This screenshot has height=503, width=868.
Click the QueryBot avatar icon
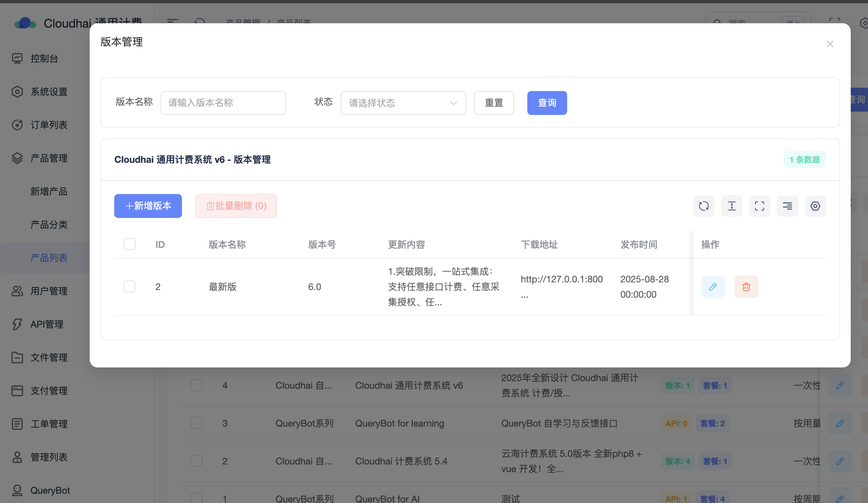(17, 490)
